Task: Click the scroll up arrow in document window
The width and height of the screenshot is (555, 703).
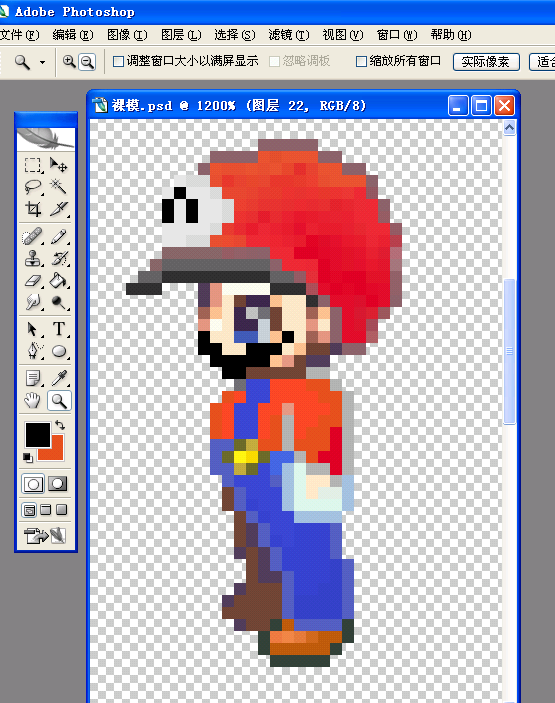Action: [x=510, y=128]
